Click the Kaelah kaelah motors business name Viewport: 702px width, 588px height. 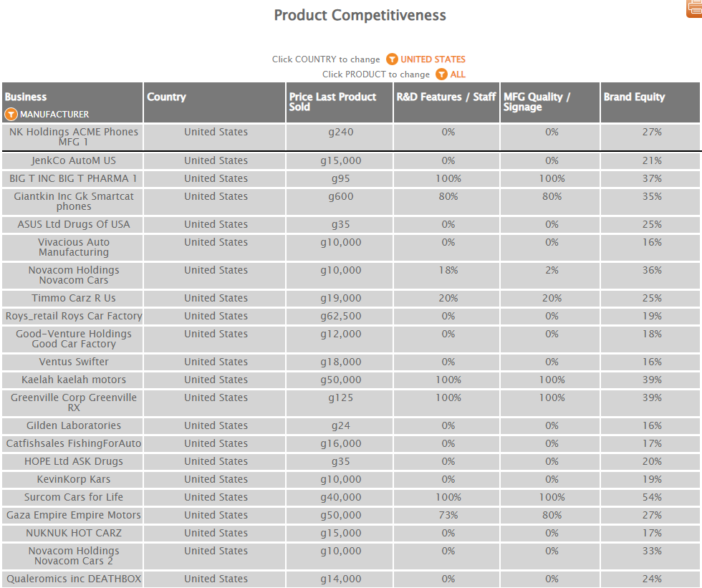[x=74, y=380]
